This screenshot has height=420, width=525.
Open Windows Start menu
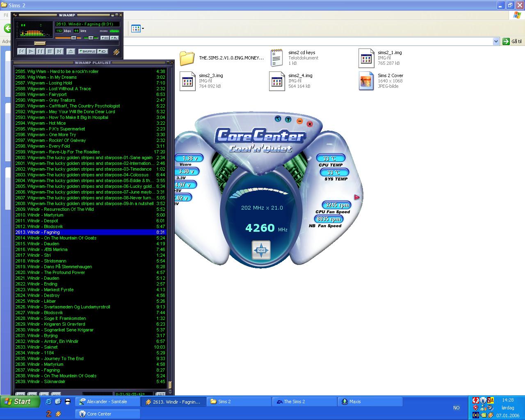[20, 402]
